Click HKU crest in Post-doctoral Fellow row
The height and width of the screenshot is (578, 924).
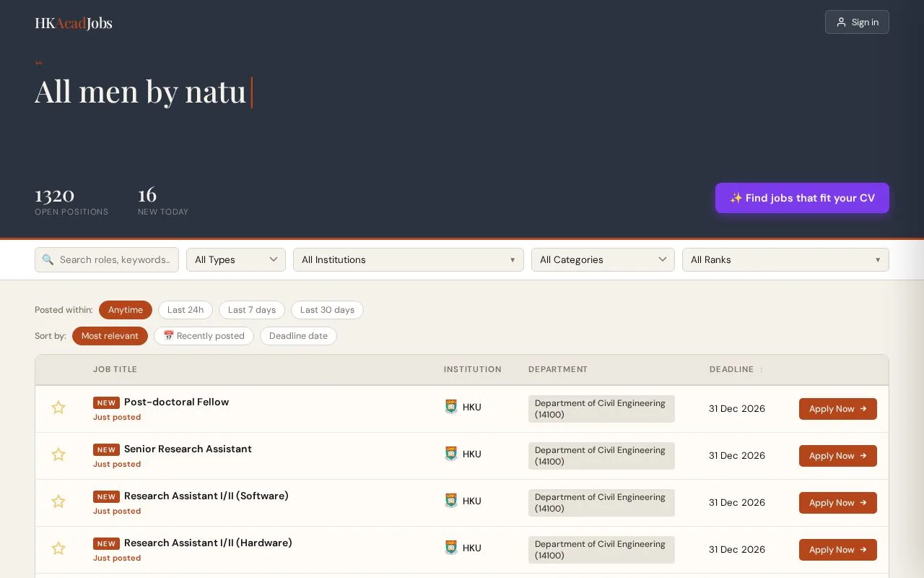tap(451, 407)
